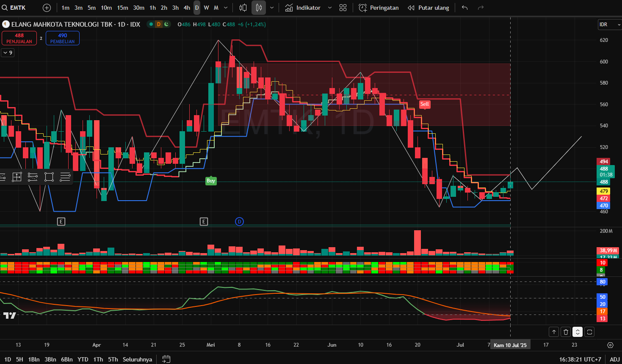622x364 pixels.
Task: Select the bars chart style icon
Action: click(x=243, y=8)
